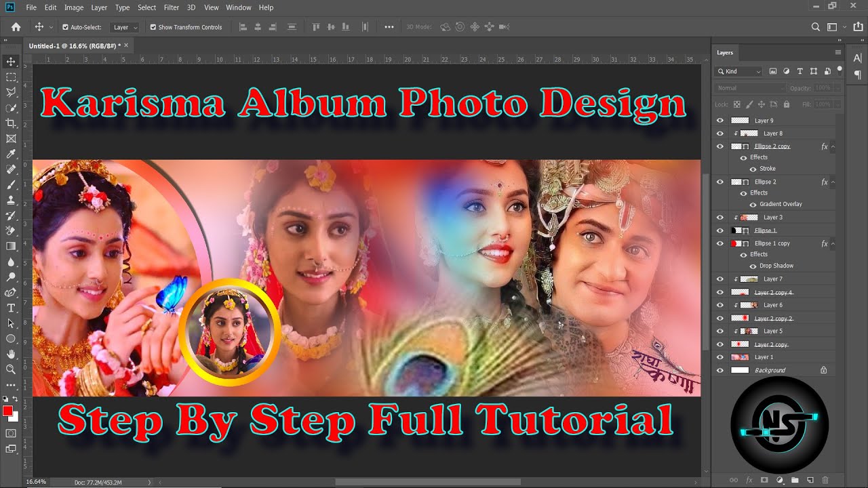Select the Move tool in toolbar
Viewport: 868px width, 488px height.
click(x=11, y=62)
